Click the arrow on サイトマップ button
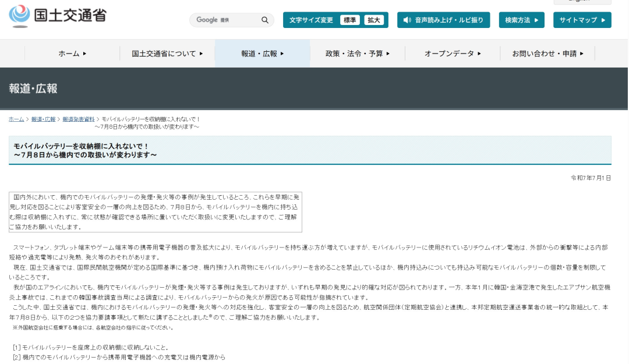The width and height of the screenshot is (629, 364). 603,20
